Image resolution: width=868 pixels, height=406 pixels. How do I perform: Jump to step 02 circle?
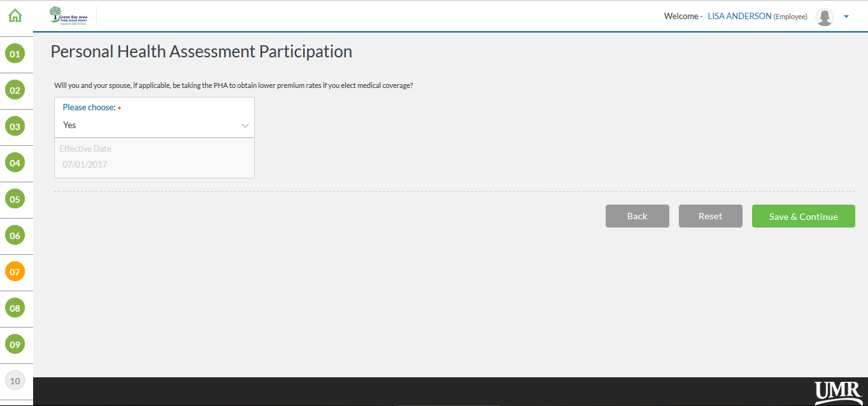pyautogui.click(x=15, y=91)
